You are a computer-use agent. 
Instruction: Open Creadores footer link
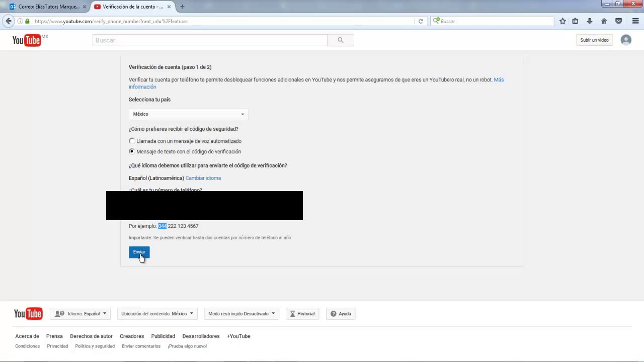coord(132,336)
